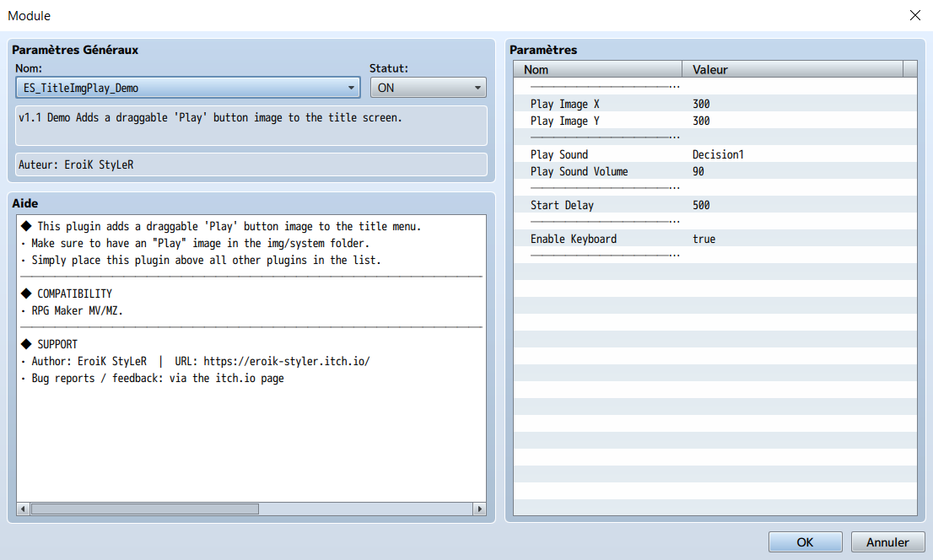Viewport: 933px width, 560px height.
Task: Close the Module dialog window
Action: point(915,15)
